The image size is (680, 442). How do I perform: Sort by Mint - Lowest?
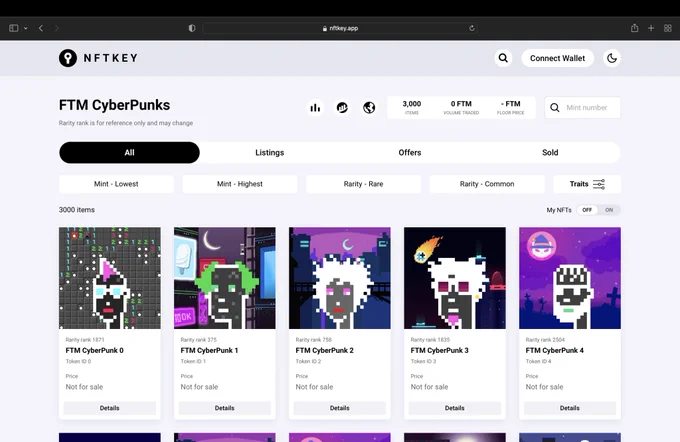[116, 184]
